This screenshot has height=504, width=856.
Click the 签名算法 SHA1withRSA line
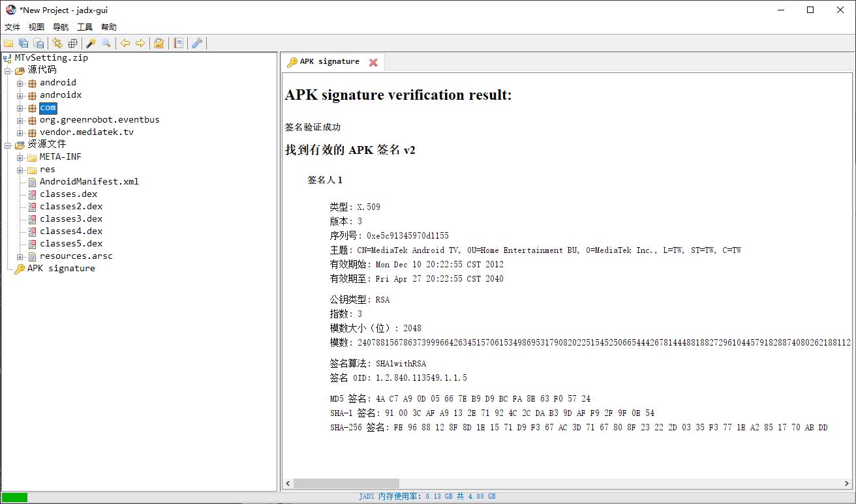coord(378,364)
